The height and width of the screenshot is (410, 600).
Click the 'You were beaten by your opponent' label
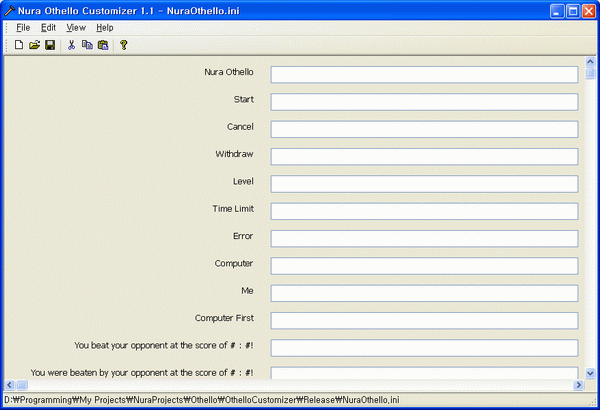tap(142, 372)
